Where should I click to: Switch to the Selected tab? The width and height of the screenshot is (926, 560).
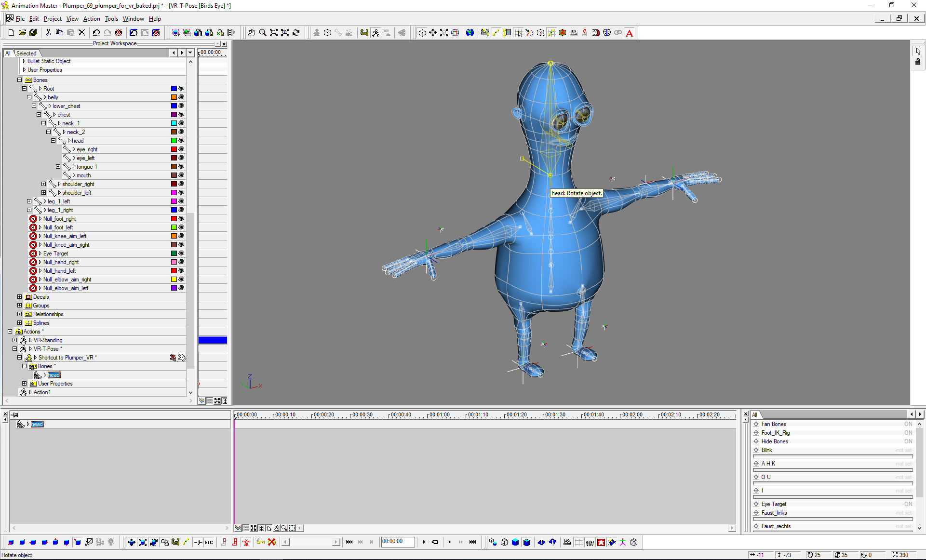27,53
